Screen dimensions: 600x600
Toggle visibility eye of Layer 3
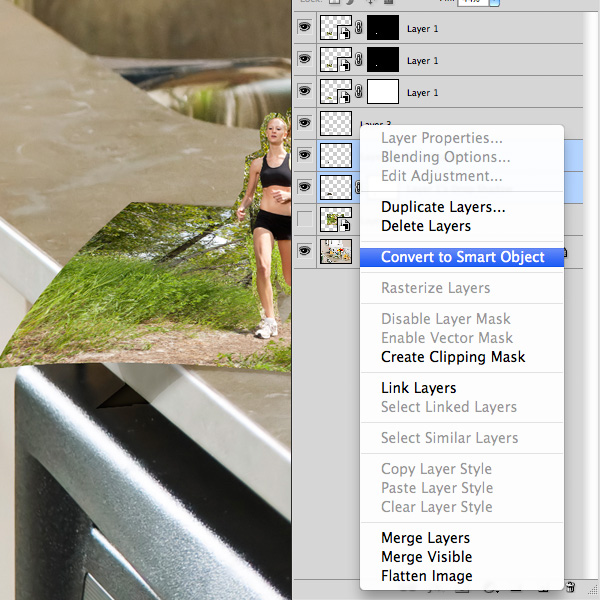[x=305, y=123]
